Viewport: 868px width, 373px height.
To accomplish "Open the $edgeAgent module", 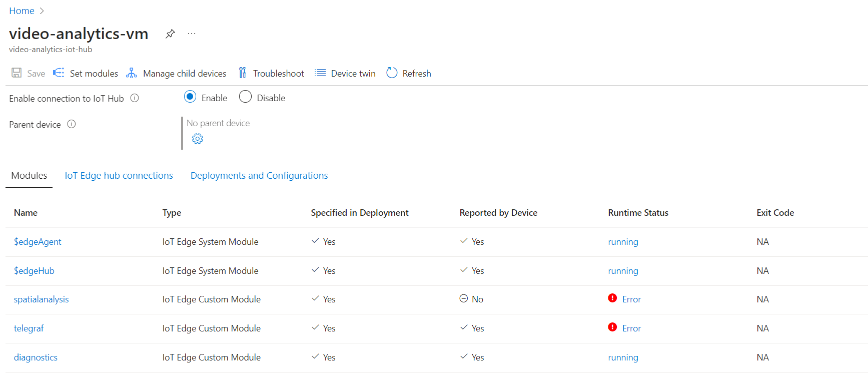I will click(38, 242).
